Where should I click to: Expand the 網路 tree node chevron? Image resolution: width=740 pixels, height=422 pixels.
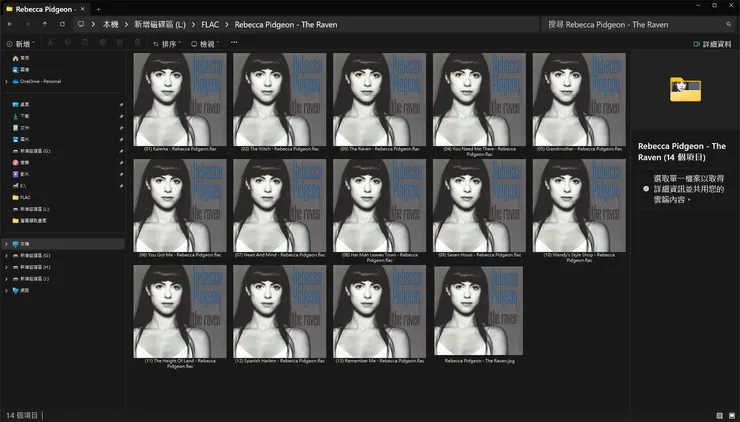click(x=6, y=290)
